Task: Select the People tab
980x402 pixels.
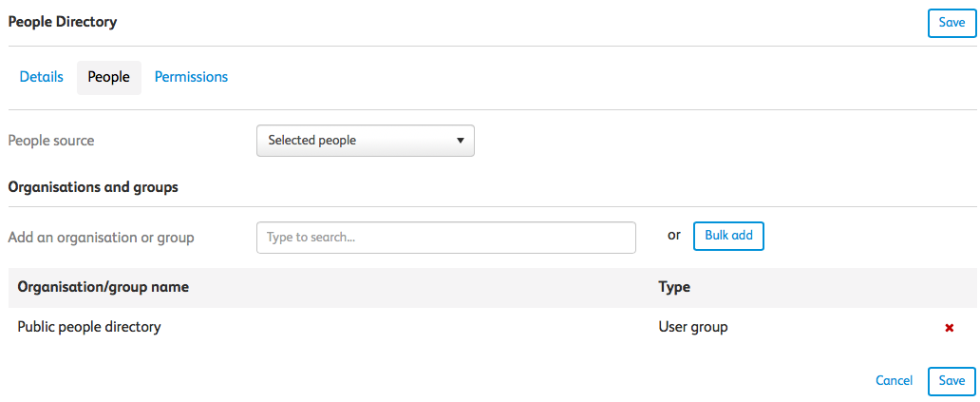Action: click(109, 78)
